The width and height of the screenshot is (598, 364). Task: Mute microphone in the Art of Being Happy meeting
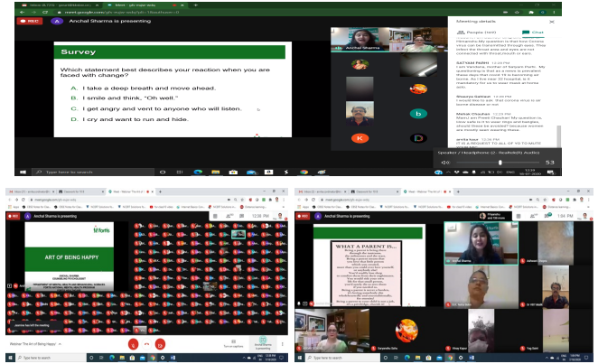(134, 344)
